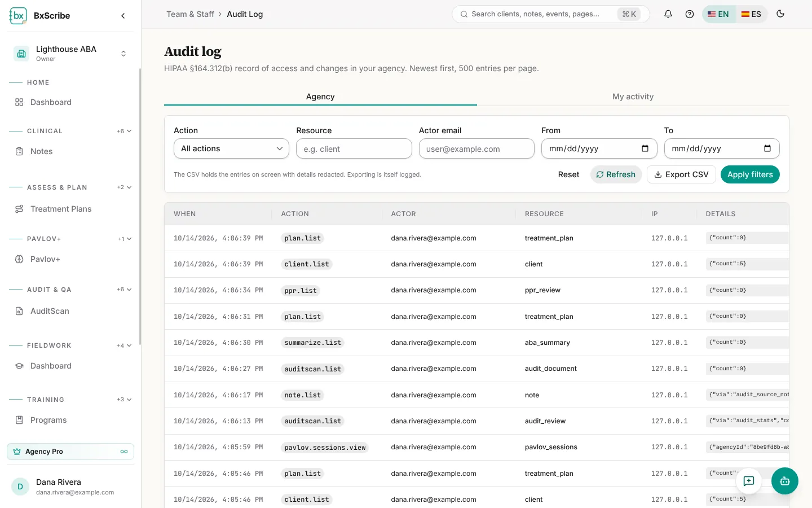Open Notes in the sidebar
This screenshot has width=812, height=508.
[70, 151]
